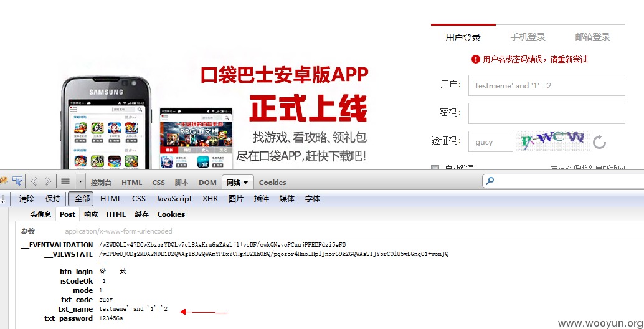Open dropdown arrow beside command line icon
The width and height of the screenshot is (644, 329).
80,181
